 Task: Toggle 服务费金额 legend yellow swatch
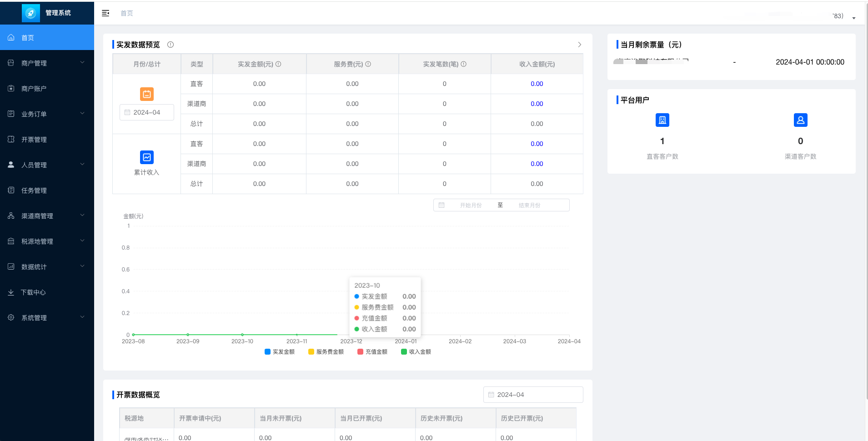coord(311,351)
